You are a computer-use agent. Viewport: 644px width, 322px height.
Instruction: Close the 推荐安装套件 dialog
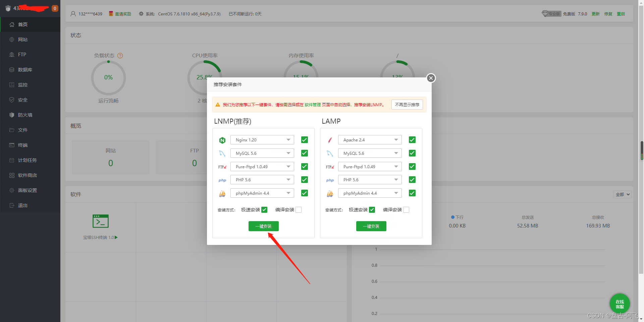(x=431, y=78)
